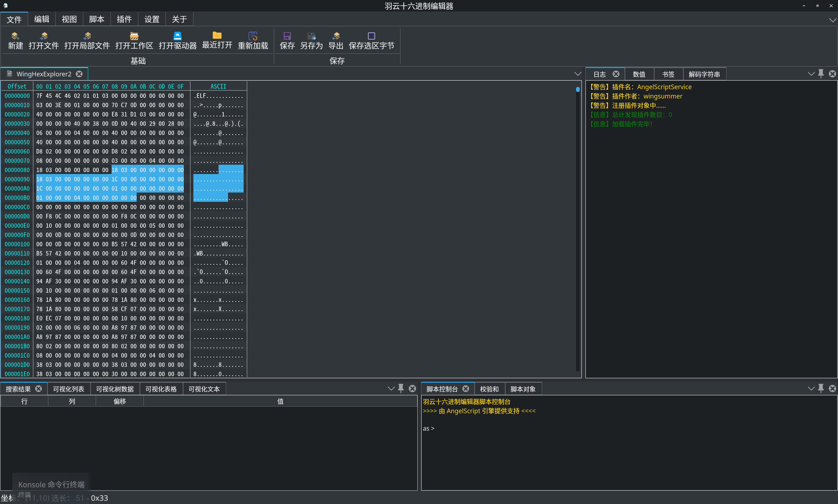This screenshot has width=838, height=504.
Task: Open the 脚本 menu tab
Action: pos(97,19)
